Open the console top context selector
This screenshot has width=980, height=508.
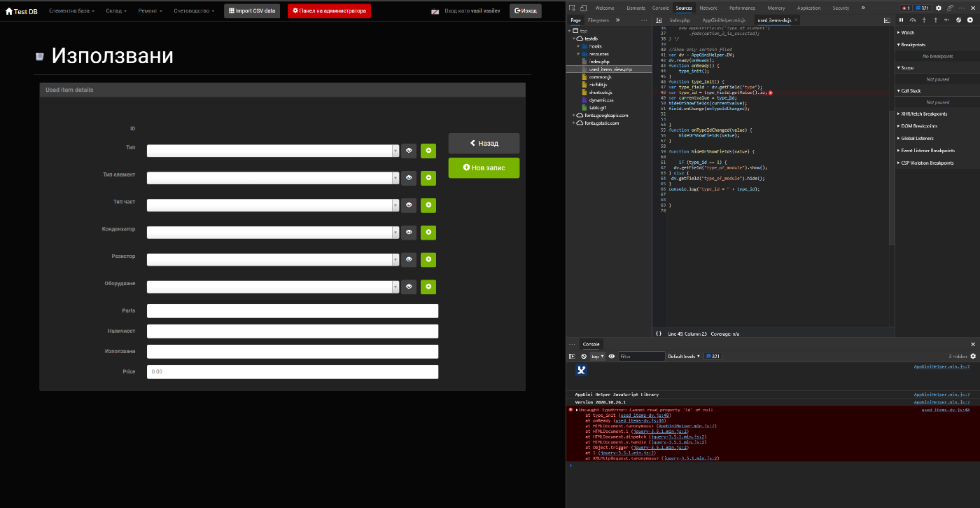[597, 356]
